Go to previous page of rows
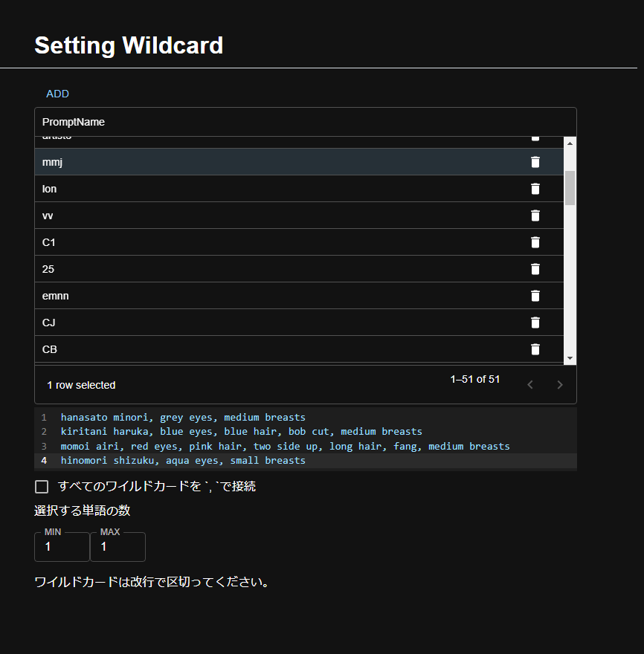644x654 pixels. (x=530, y=385)
